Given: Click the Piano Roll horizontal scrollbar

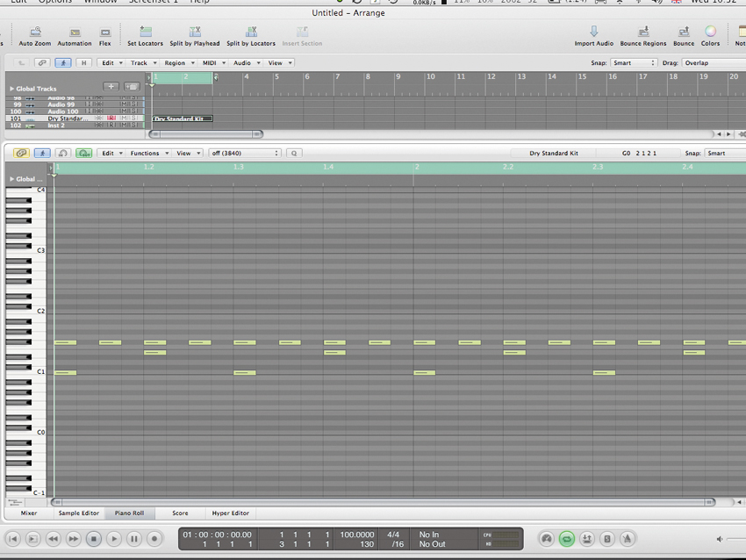Looking at the screenshot, I should click(383, 502).
